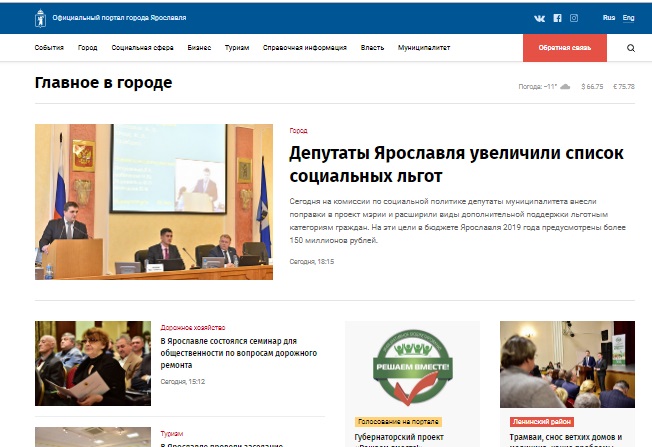Open the Туризм menu item
This screenshot has width=652, height=447.
point(237,48)
